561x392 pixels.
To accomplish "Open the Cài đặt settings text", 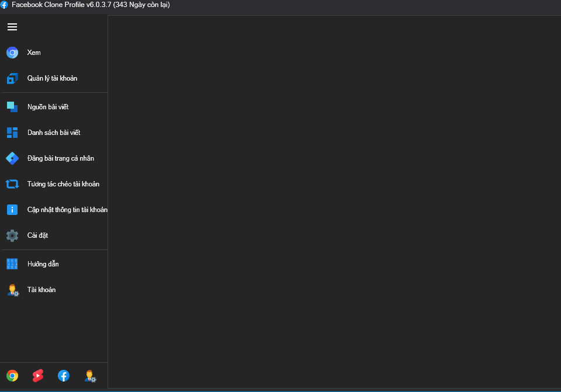I will coord(37,235).
